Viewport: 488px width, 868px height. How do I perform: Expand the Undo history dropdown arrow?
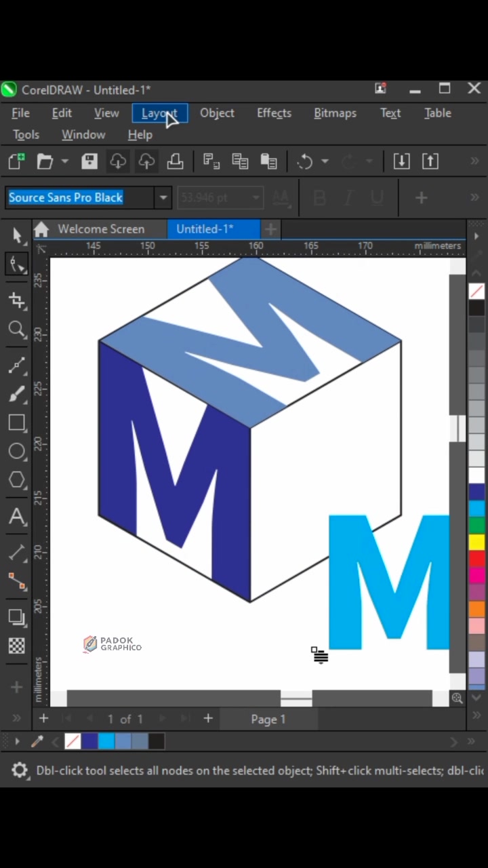click(325, 161)
